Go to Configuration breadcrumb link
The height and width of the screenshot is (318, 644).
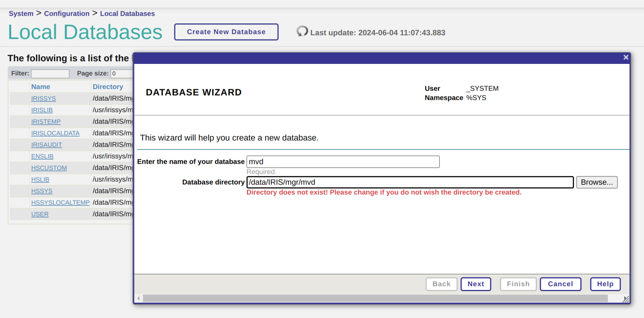67,13
